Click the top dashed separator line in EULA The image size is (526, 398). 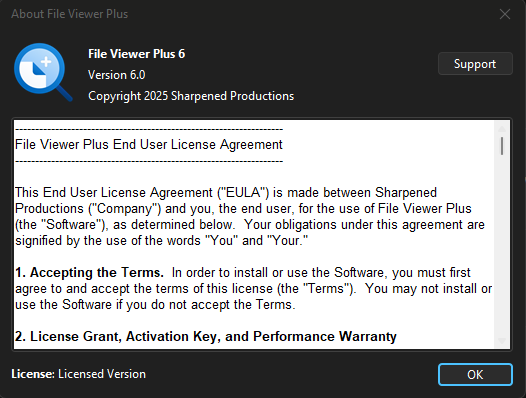click(x=149, y=129)
